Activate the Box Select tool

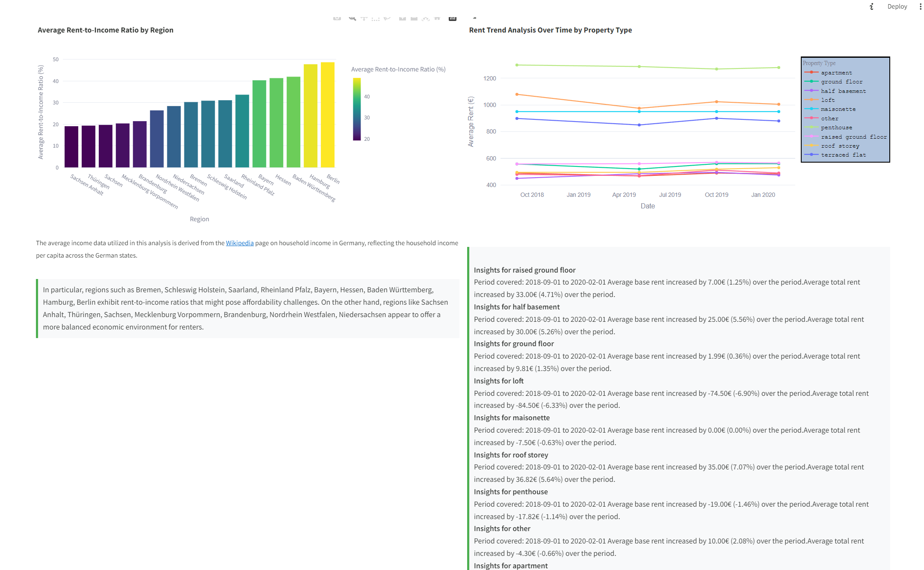pos(376,18)
